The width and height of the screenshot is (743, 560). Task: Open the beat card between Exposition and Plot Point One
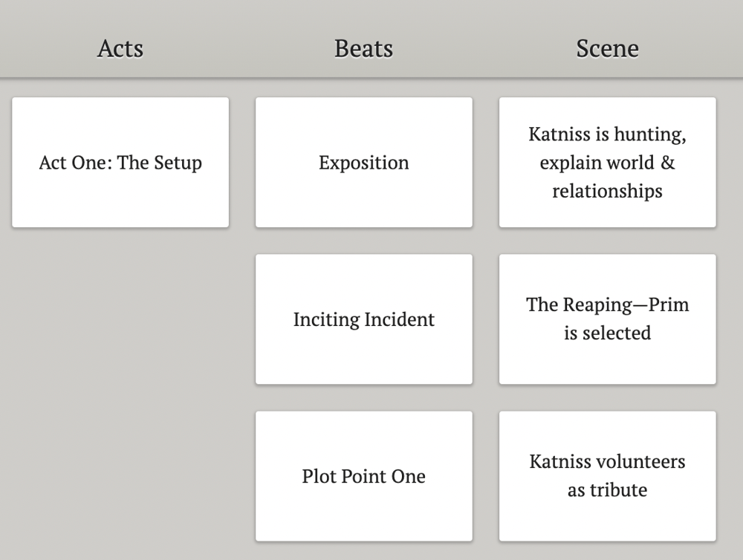click(363, 319)
